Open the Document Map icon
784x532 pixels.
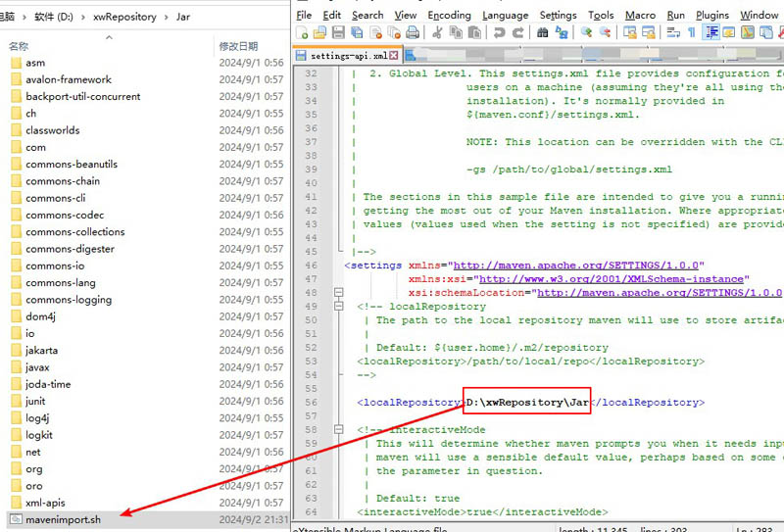pyautogui.click(x=748, y=33)
